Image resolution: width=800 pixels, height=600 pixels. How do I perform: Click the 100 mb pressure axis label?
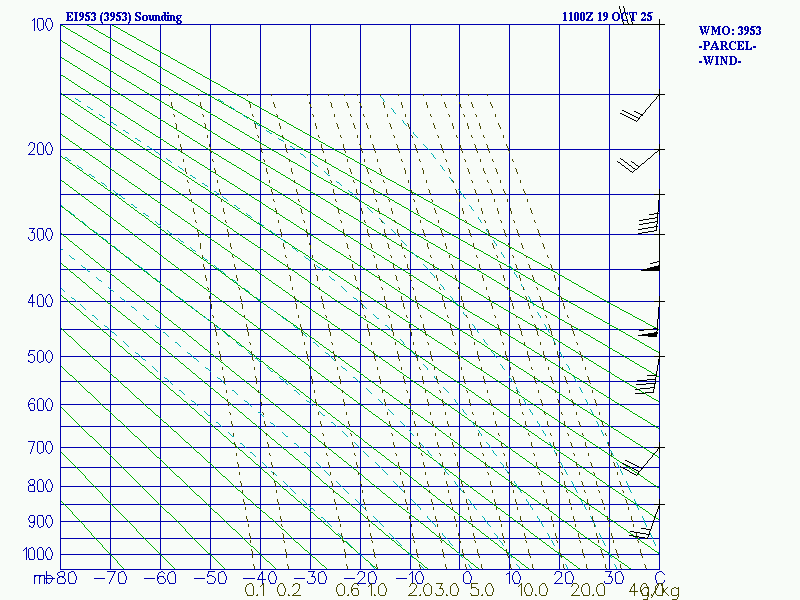pyautogui.click(x=42, y=25)
